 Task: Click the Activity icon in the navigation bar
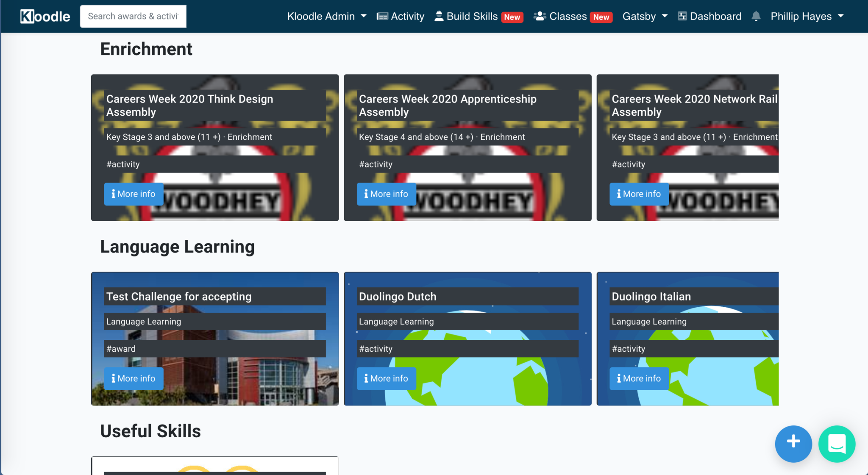coord(383,16)
